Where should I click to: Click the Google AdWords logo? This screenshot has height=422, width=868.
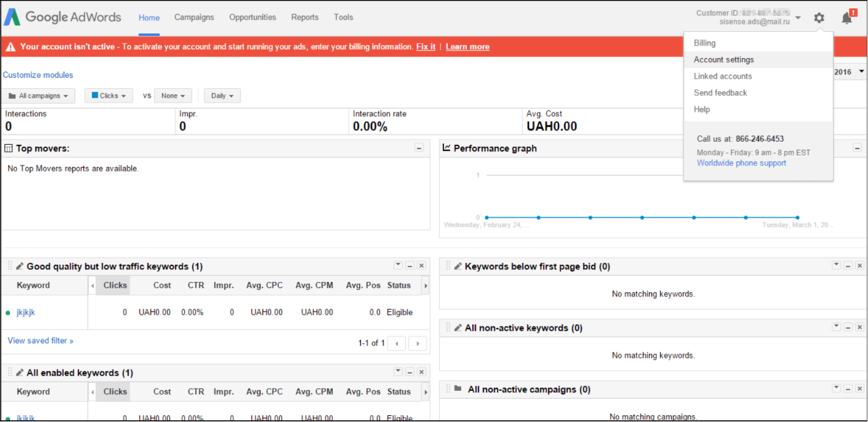click(62, 17)
